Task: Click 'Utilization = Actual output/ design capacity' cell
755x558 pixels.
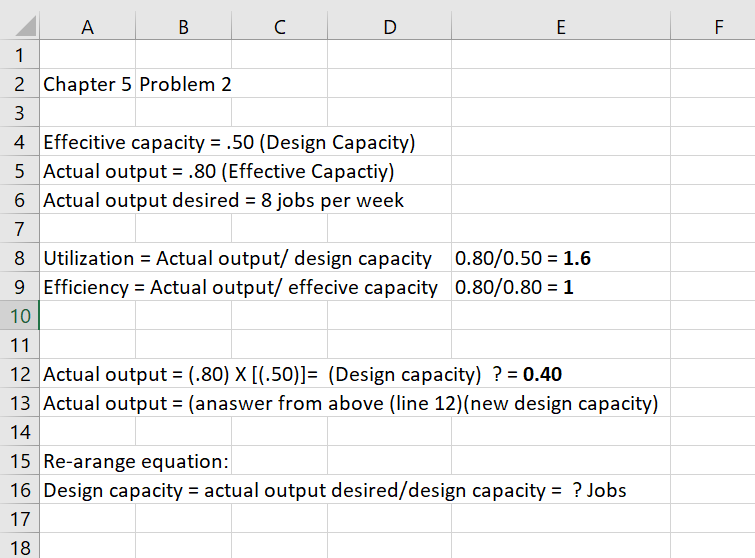Action: point(237,258)
